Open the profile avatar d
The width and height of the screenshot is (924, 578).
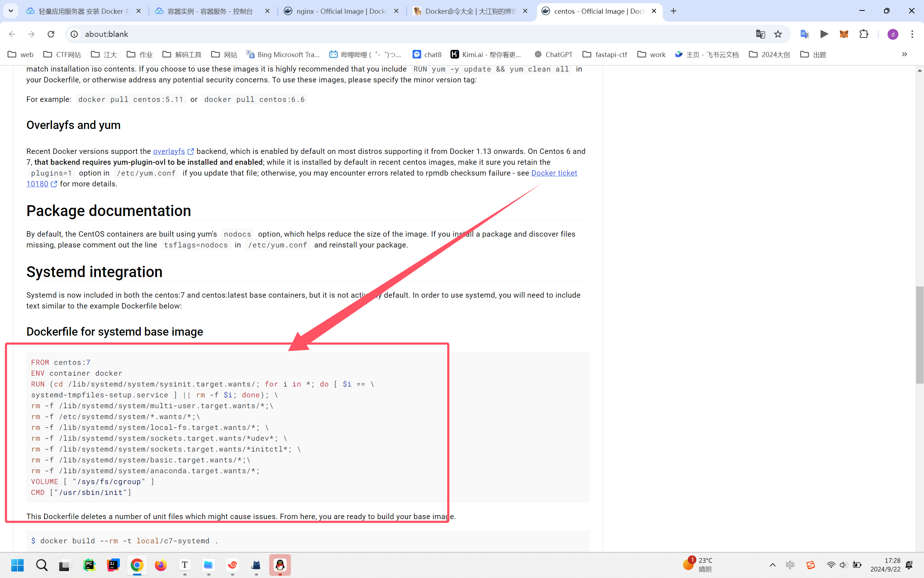[x=893, y=34]
